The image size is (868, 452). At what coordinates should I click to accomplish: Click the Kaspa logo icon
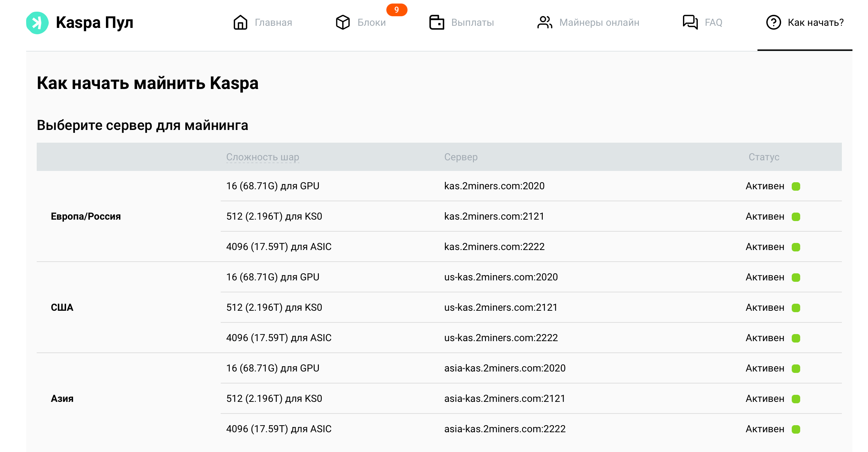tap(37, 23)
